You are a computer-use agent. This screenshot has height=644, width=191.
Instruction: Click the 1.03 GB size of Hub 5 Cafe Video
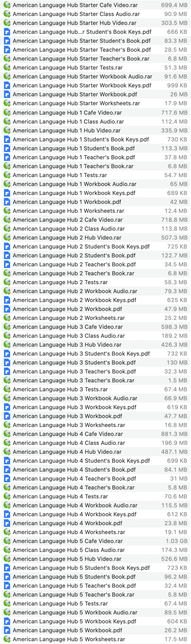tap(177, 541)
